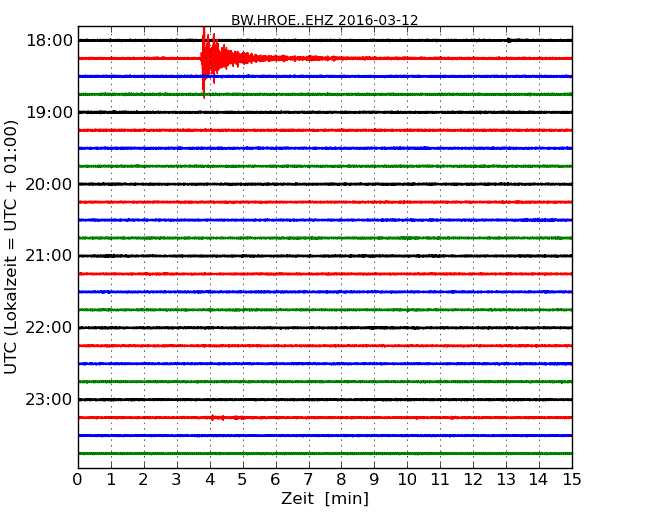This screenshot has height=520, width=650.
Task: Click the x-axis tick label 13
Action: pyautogui.click(x=506, y=480)
